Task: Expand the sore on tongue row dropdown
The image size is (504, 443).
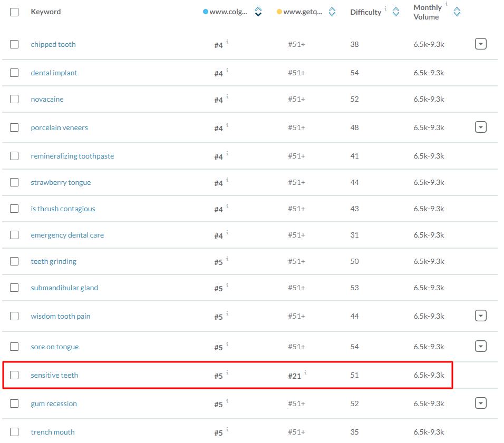Action: (x=480, y=347)
